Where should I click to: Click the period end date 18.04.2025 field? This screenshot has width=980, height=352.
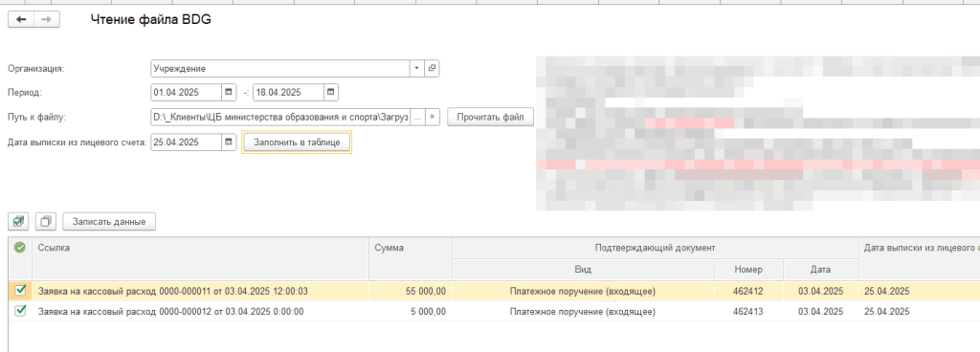288,93
